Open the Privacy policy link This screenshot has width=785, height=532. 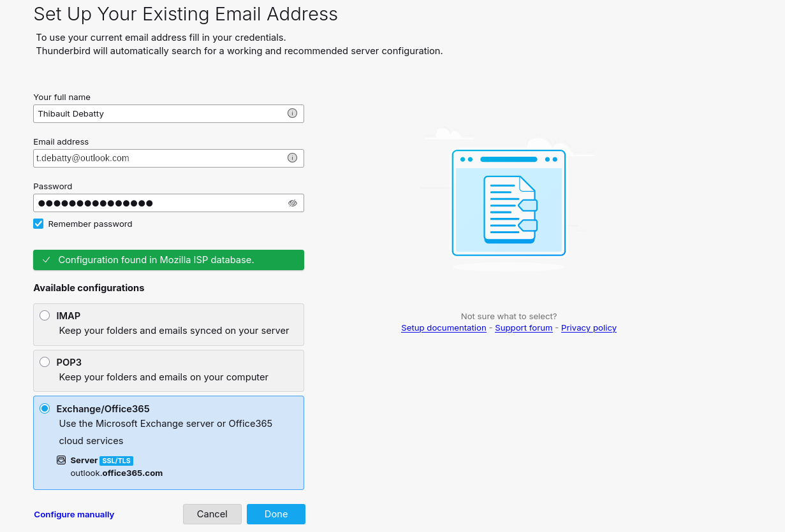coord(589,328)
